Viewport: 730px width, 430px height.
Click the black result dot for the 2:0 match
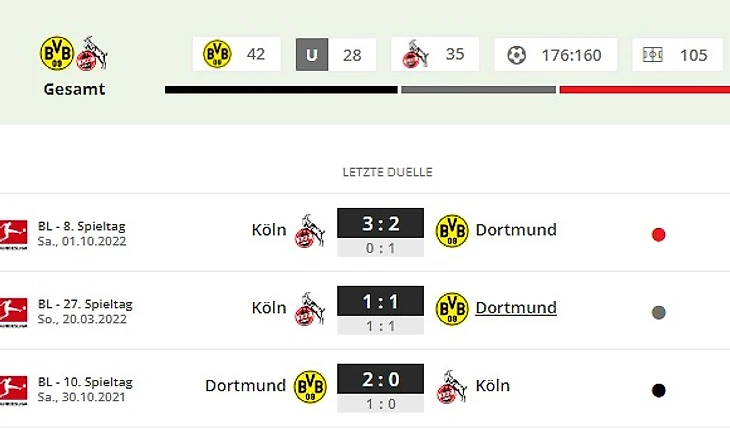pyautogui.click(x=658, y=390)
